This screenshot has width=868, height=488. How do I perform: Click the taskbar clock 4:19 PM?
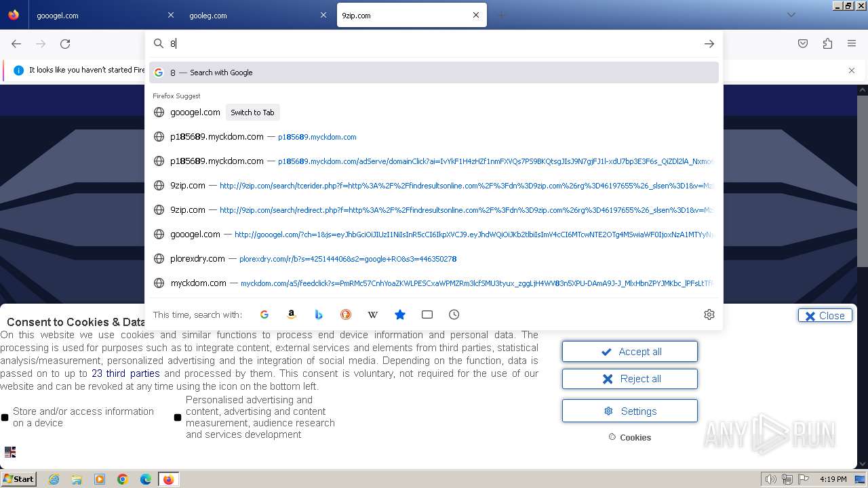(x=833, y=479)
